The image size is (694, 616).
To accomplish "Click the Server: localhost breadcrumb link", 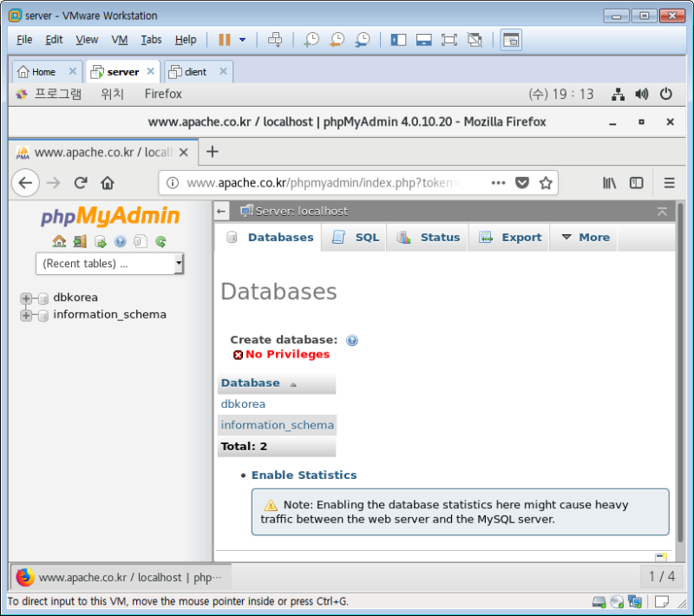I will (301, 211).
